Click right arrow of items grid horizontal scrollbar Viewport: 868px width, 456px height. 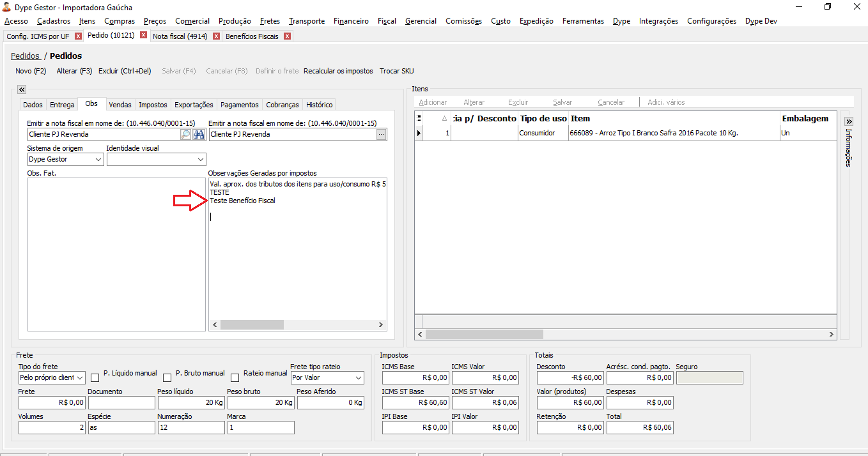[x=832, y=334]
